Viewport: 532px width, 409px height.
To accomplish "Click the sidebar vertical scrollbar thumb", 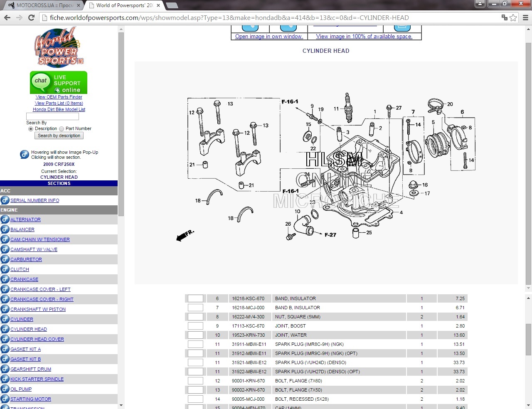I will pos(121,124).
